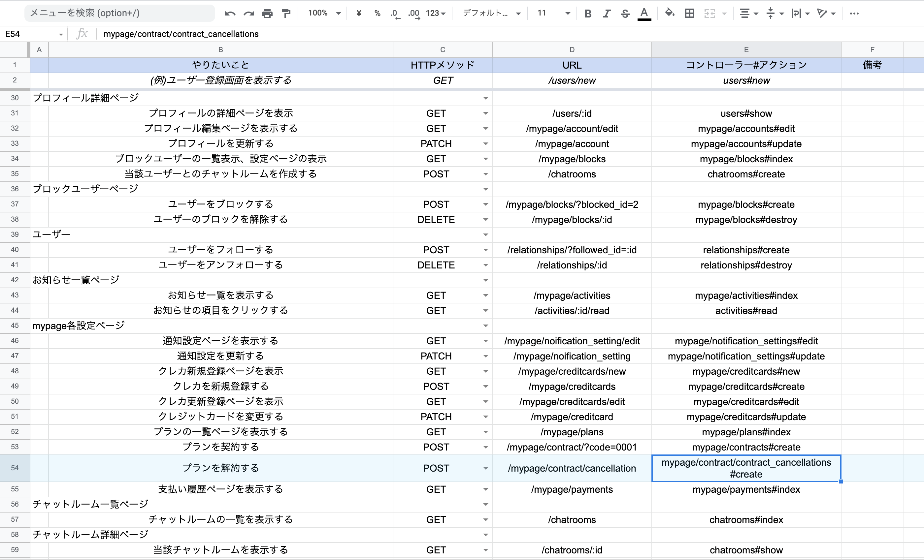The height and width of the screenshot is (560, 924).
Task: Click the print icon
Action: point(267,14)
